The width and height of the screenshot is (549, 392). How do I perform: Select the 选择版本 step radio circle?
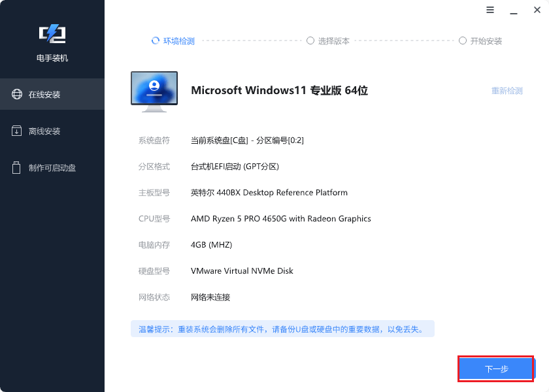310,40
